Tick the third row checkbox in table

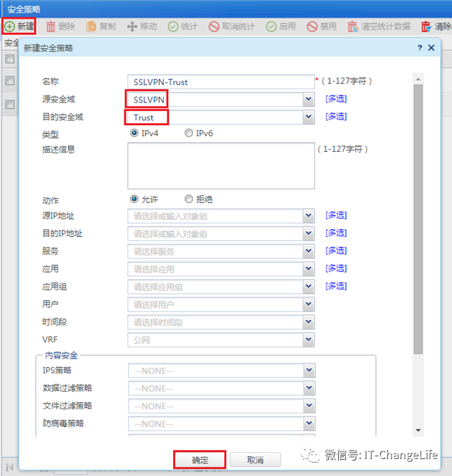10,105
